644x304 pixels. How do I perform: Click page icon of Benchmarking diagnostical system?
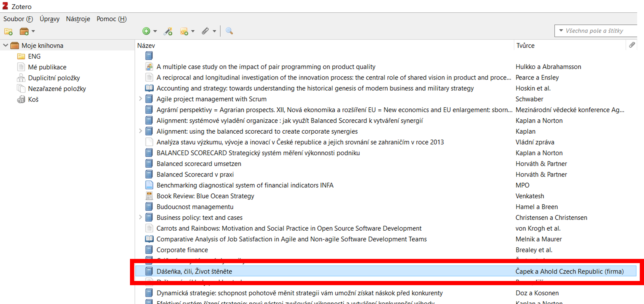[x=149, y=185]
